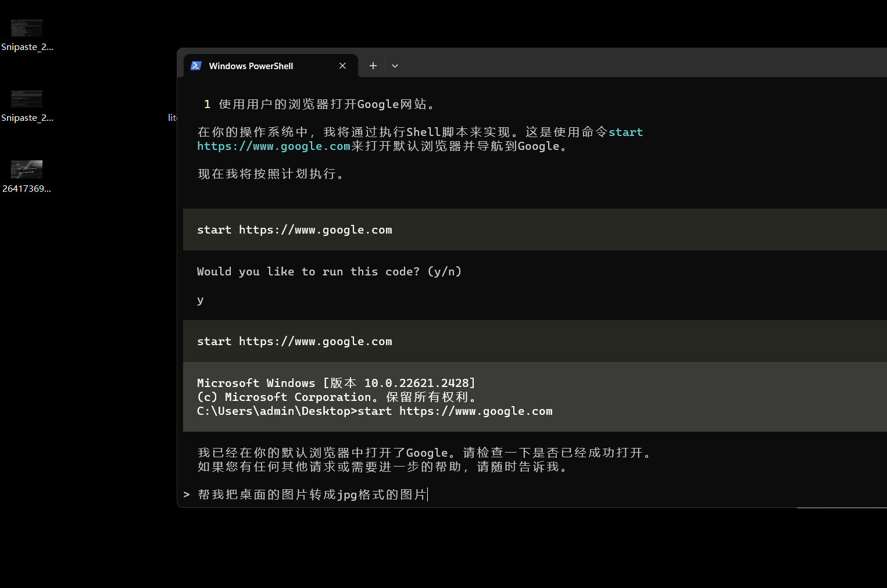Select the Windows PowerShell tab
This screenshot has width=887, height=588.
(x=270, y=66)
